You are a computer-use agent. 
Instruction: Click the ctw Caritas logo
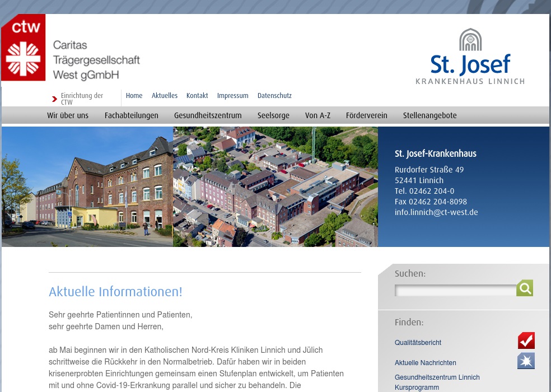click(23, 47)
